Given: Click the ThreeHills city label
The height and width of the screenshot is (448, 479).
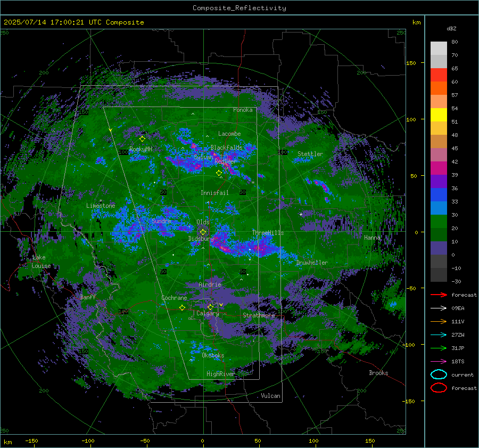Looking at the screenshot, I should point(268,233).
